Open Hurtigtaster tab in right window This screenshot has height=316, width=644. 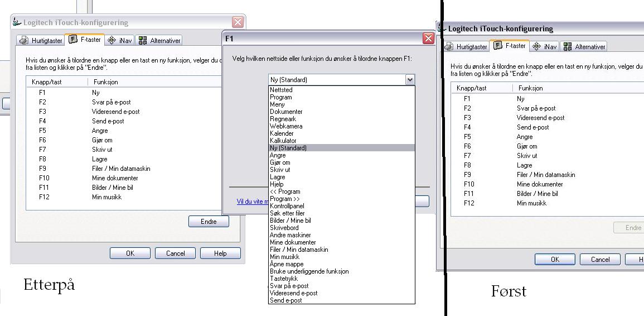[x=466, y=46]
